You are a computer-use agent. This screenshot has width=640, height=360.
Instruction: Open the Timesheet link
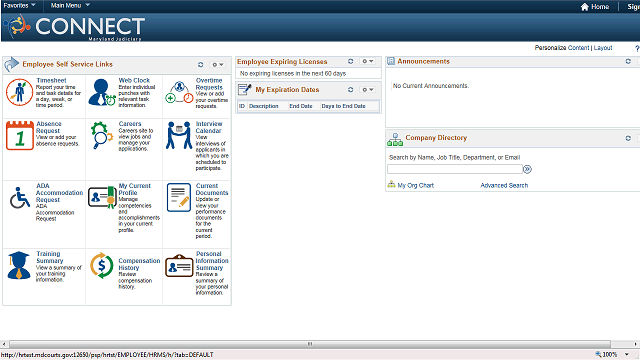pyautogui.click(x=51, y=80)
